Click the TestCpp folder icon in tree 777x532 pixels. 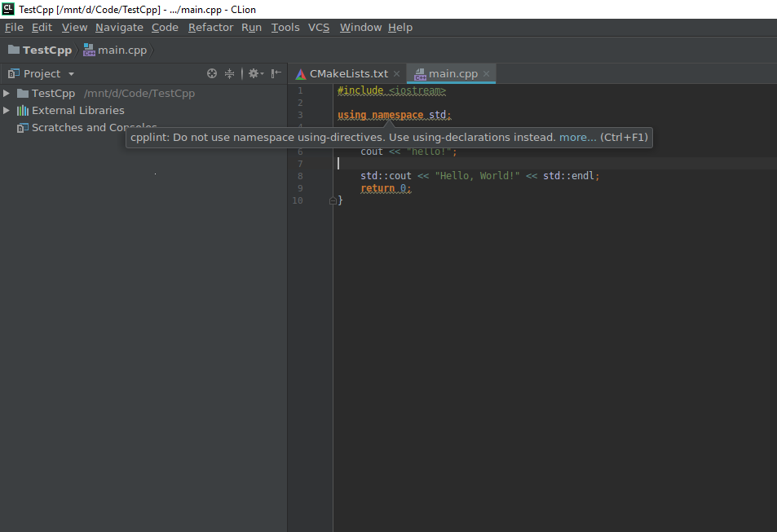pyautogui.click(x=23, y=93)
